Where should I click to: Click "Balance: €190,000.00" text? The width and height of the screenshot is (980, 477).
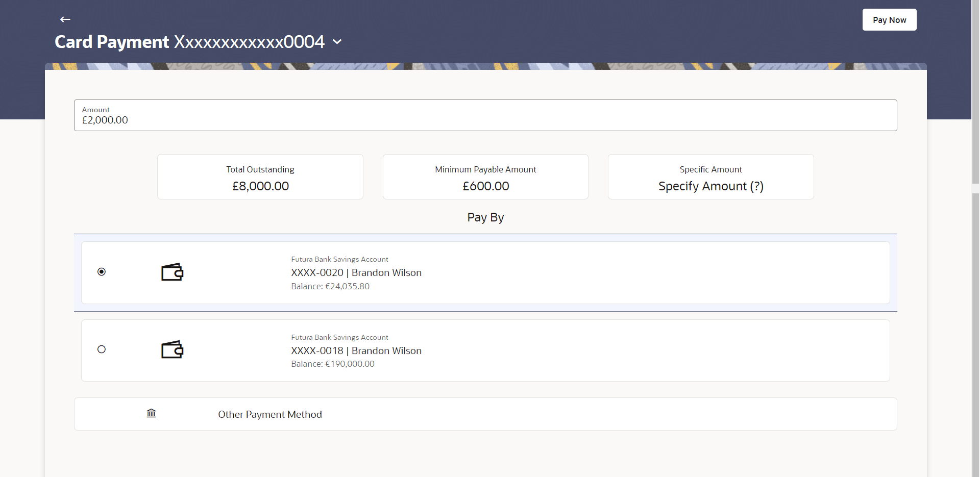click(333, 364)
